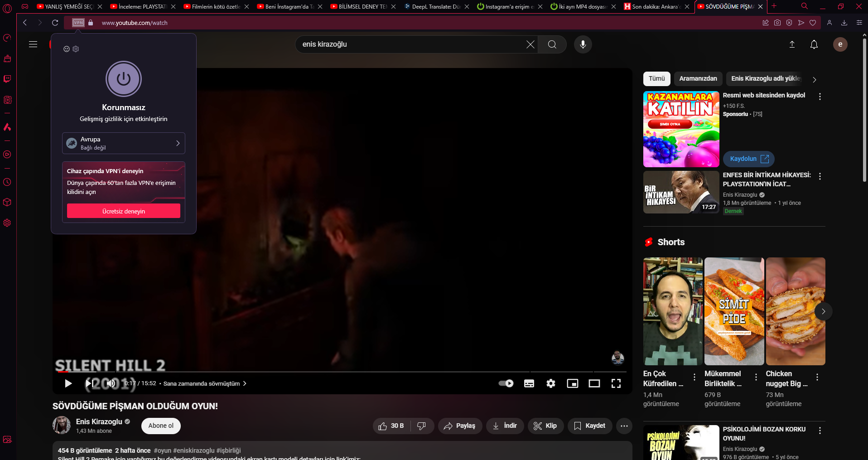Open the Enis Kirazoglu channel name link
Screen dimensions: 868x460
click(x=99, y=421)
